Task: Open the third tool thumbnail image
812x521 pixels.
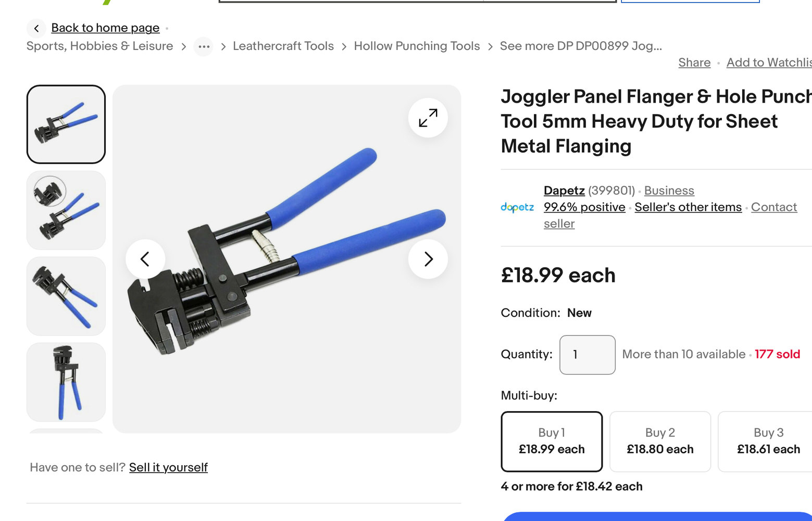Action: click(66, 296)
